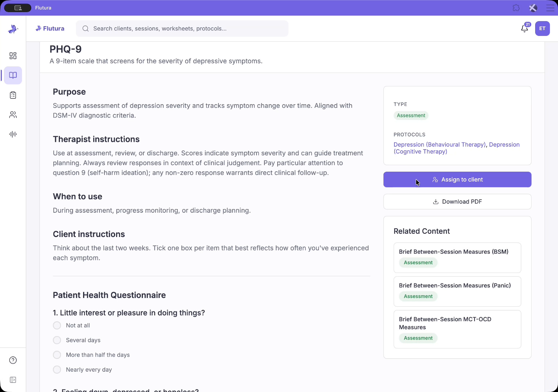Click the ET user avatar
Screen dimensions: 558x392
542,28
